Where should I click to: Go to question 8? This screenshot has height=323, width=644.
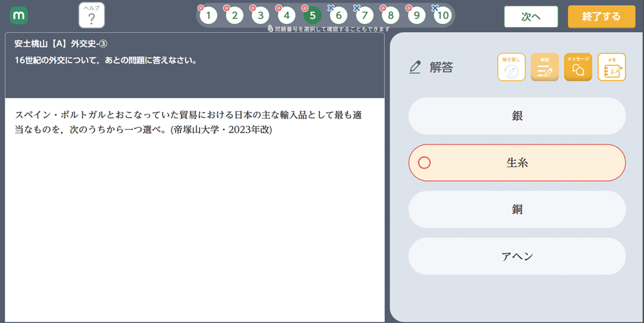[x=391, y=15]
